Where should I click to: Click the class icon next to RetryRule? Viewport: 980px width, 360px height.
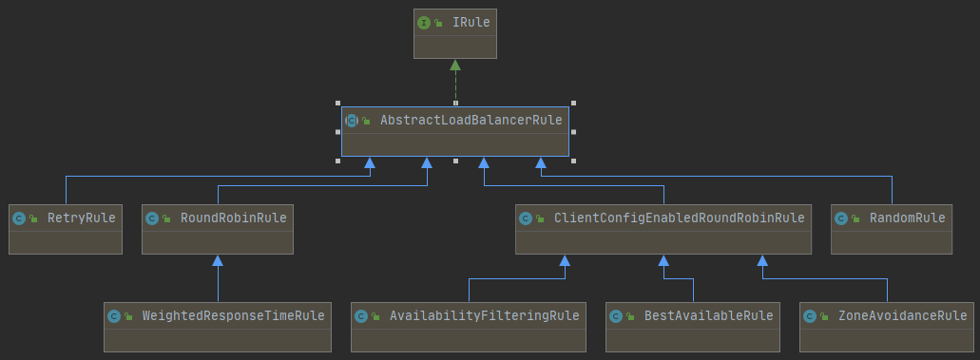[x=19, y=218]
